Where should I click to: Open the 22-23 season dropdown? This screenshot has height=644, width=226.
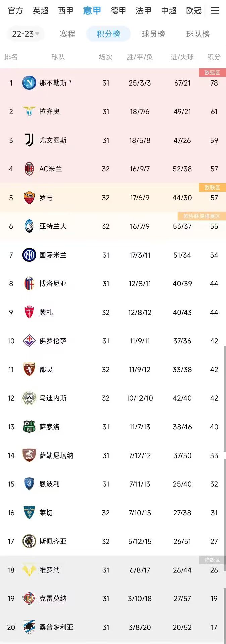[26, 34]
